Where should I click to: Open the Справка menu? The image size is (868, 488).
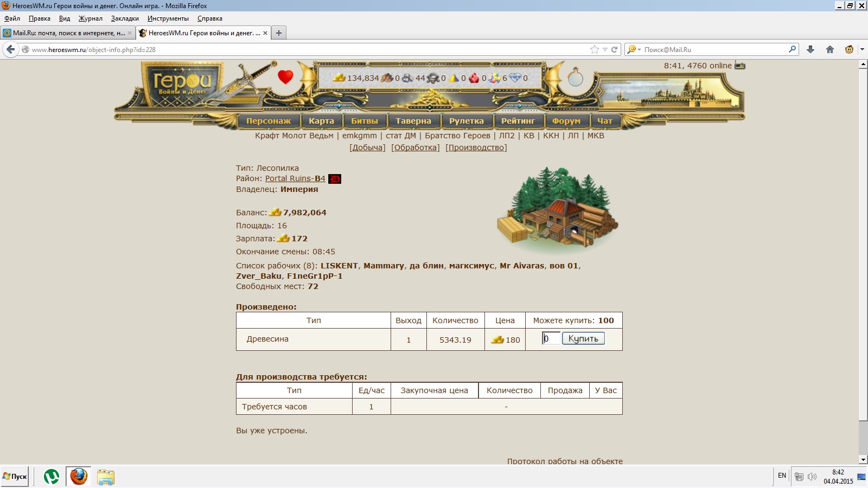(x=210, y=18)
